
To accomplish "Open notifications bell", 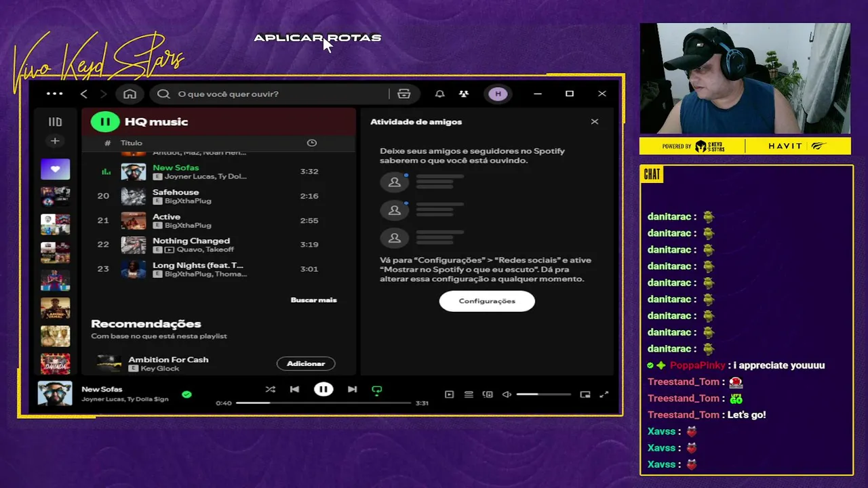I will (439, 94).
